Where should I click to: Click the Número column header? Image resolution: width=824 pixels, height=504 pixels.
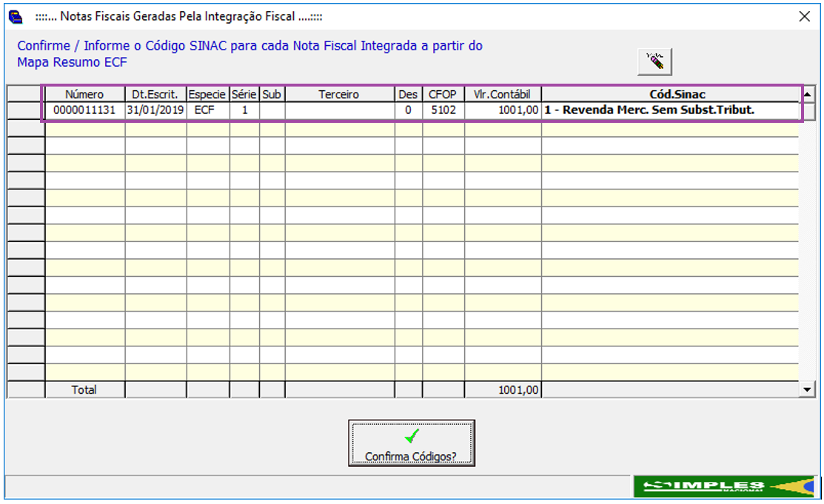(x=84, y=95)
